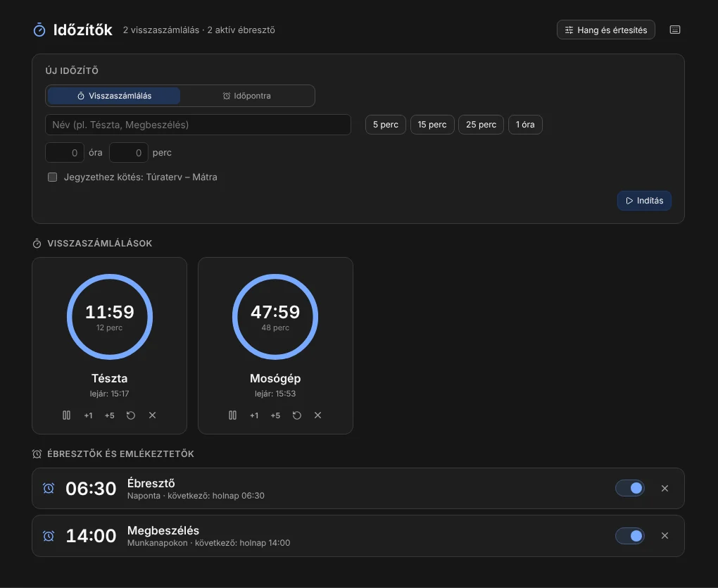Check Jegyzethez kötés: Túraterv – Mátra

(53, 177)
